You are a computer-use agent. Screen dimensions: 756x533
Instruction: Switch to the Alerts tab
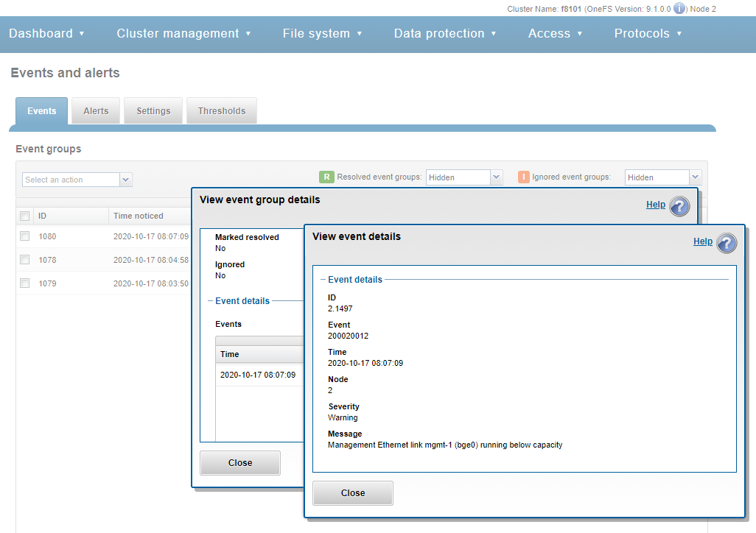coord(95,110)
